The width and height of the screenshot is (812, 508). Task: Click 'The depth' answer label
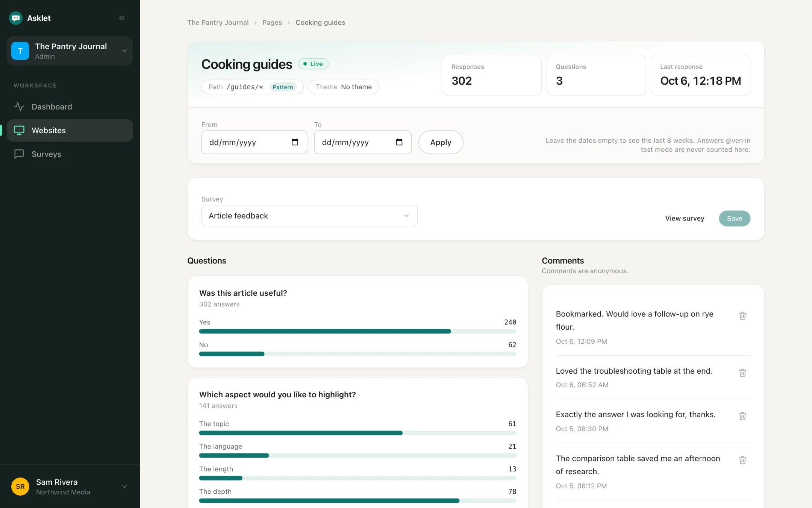tap(215, 491)
